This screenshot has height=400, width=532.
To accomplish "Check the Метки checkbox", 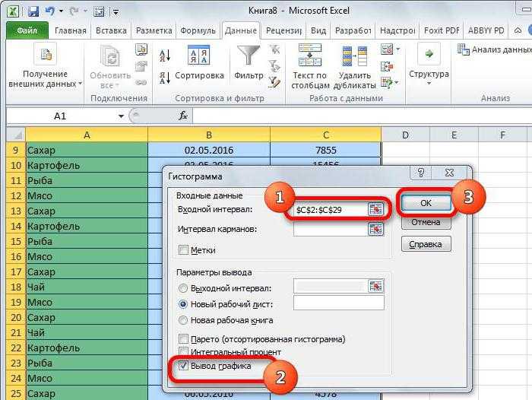I will [x=183, y=250].
